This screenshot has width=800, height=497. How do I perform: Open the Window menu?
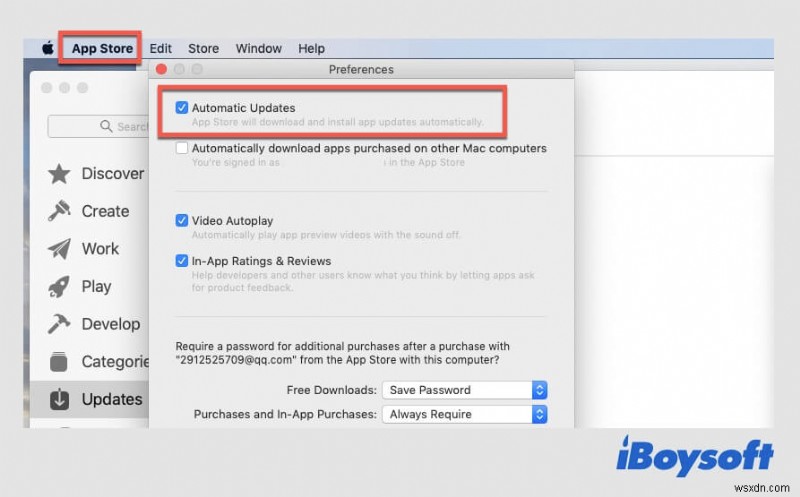click(x=258, y=48)
